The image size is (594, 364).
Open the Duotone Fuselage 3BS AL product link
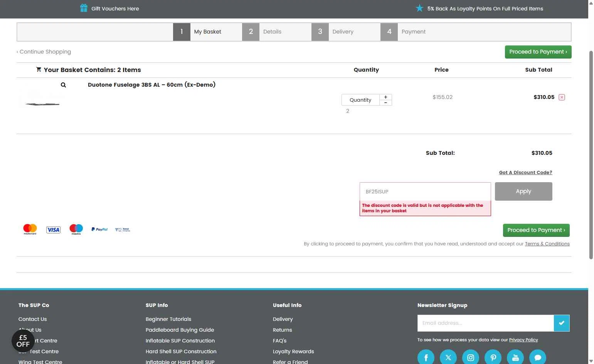[151, 85]
